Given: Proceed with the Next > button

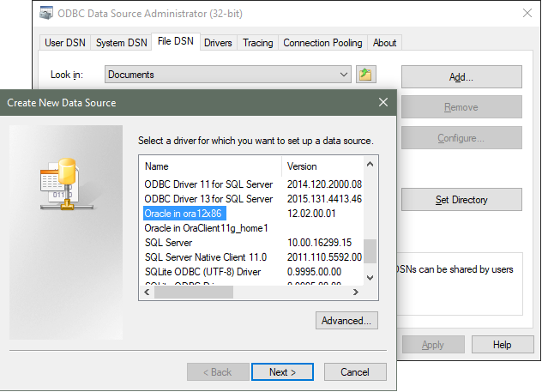Looking at the screenshot, I should 283,372.
